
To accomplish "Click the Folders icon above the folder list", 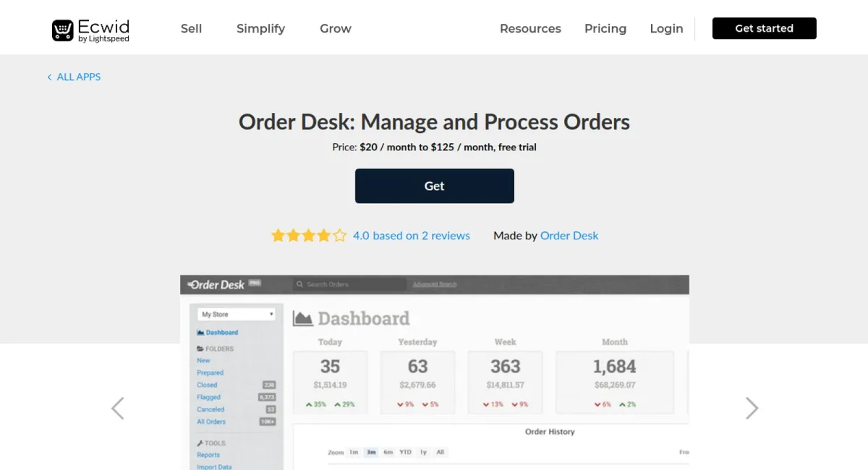I will pos(200,348).
